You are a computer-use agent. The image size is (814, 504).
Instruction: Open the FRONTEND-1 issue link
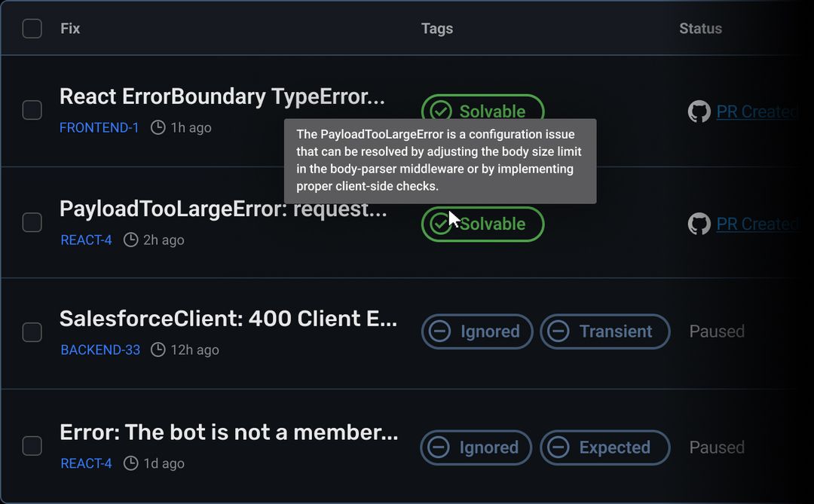(x=99, y=127)
